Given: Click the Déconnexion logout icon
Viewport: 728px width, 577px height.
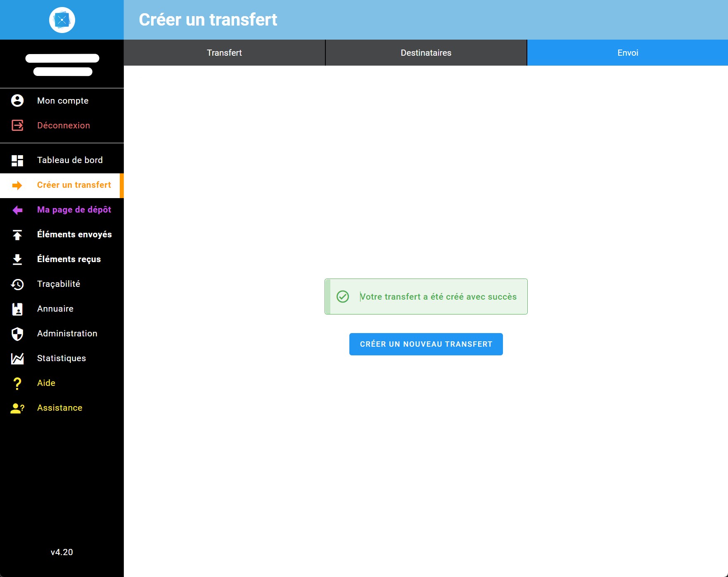Looking at the screenshot, I should (17, 125).
